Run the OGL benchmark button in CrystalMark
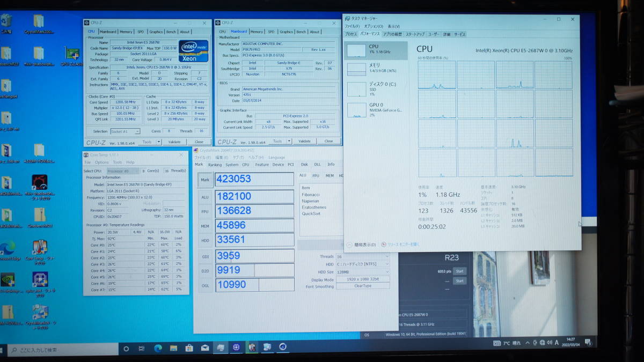 click(205, 284)
